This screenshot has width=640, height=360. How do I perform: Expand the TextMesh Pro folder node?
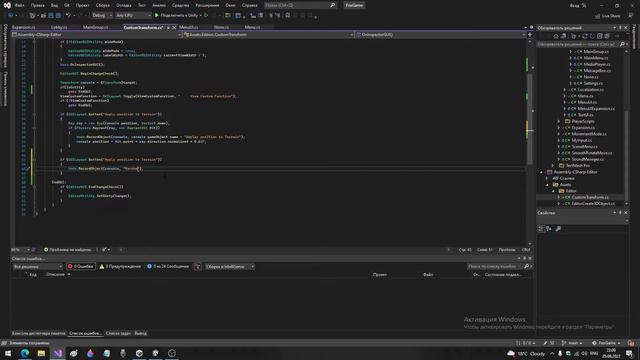553,166
